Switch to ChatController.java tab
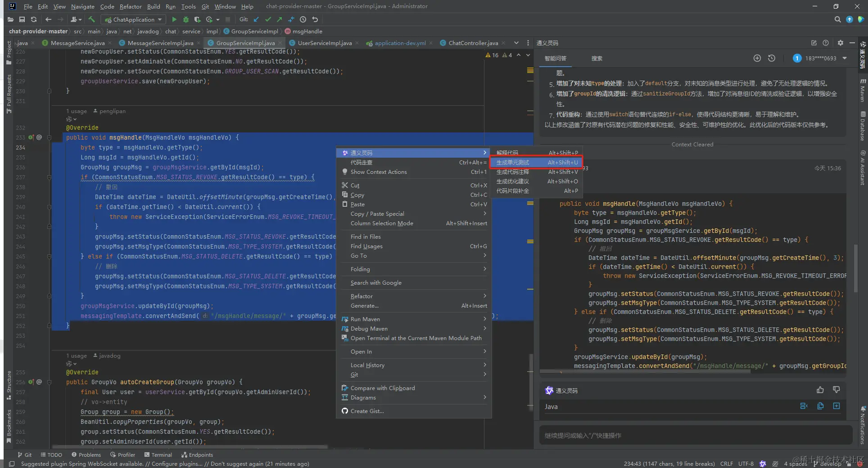The width and height of the screenshot is (868, 468). coord(473,43)
